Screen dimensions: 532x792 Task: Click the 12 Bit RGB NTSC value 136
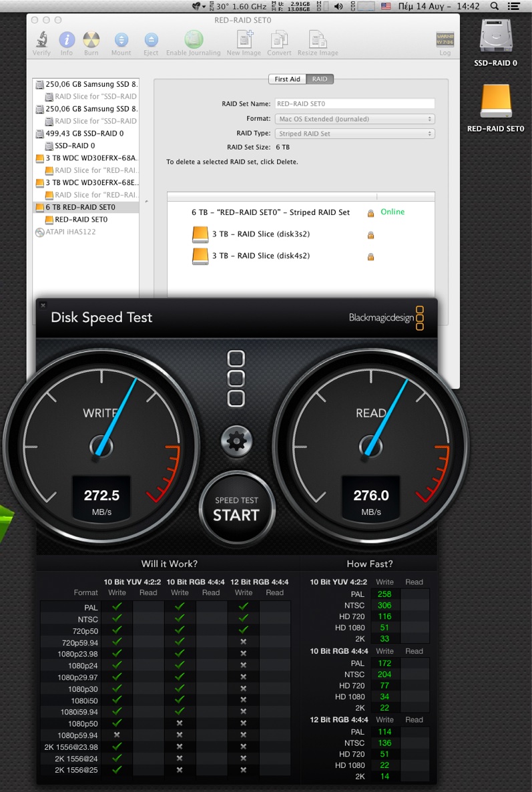[384, 743]
